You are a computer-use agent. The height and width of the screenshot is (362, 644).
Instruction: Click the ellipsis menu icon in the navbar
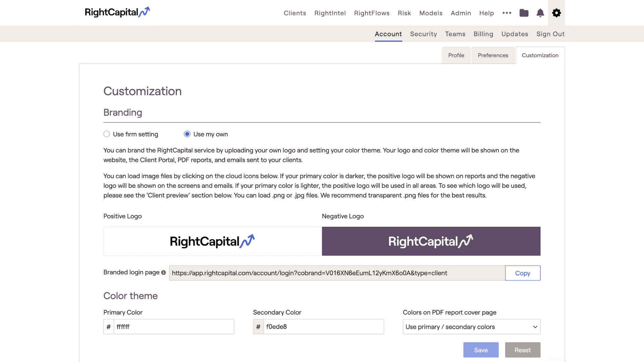point(507,13)
